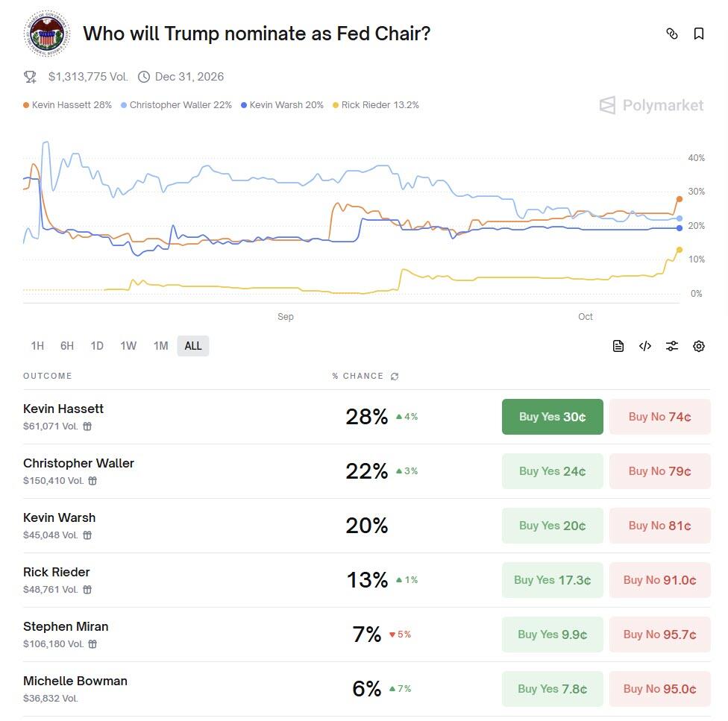Click the embed code icon
Image resolution: width=728 pixels, height=721 pixels.
(645, 346)
